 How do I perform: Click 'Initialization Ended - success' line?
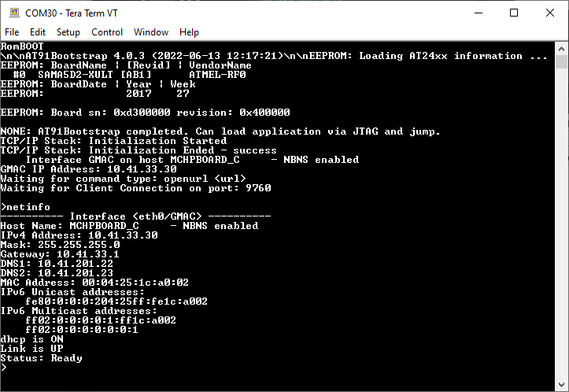tap(139, 150)
